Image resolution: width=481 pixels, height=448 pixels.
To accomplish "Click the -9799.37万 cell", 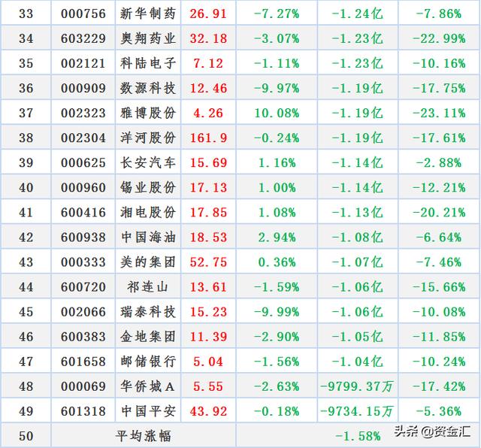I will [357, 386].
